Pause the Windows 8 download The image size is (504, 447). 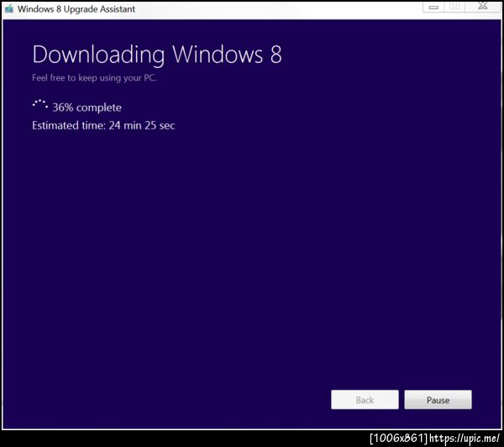[438, 400]
